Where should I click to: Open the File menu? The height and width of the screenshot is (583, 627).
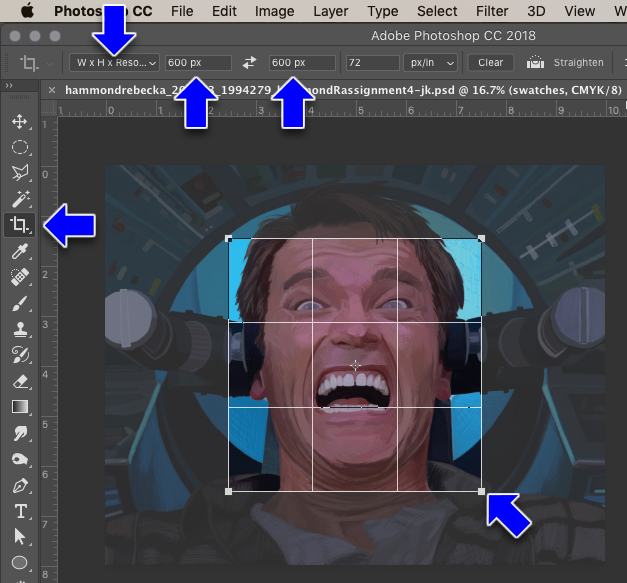182,11
